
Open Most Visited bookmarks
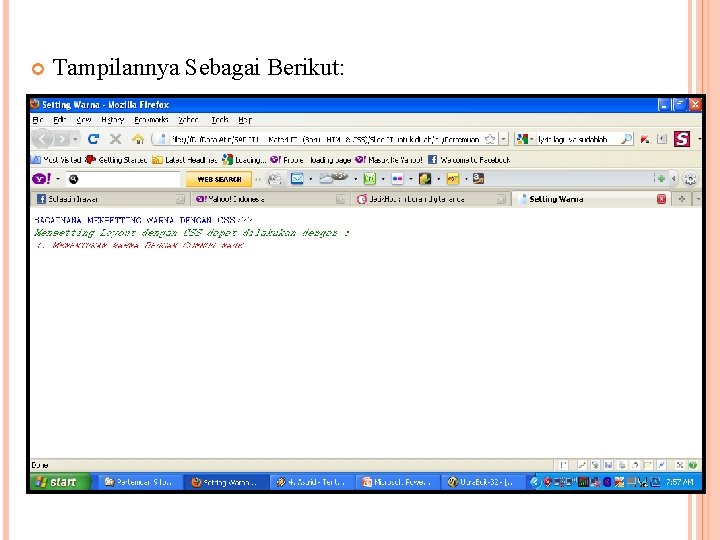point(56,160)
